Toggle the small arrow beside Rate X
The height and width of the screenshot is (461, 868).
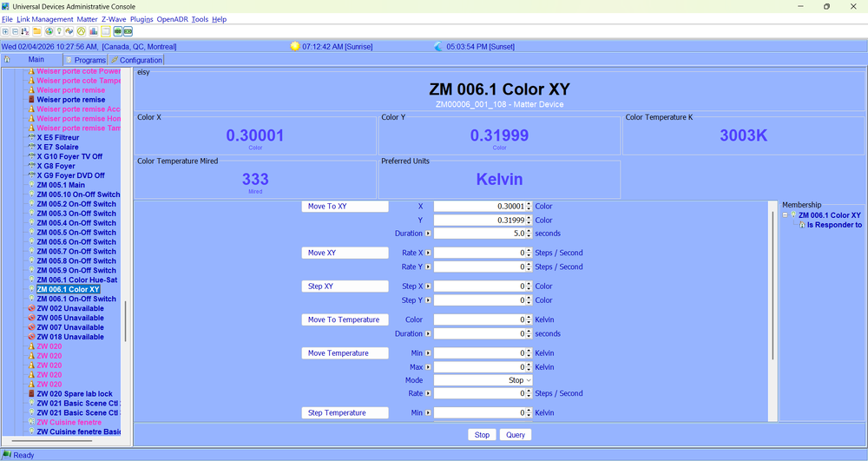429,254
